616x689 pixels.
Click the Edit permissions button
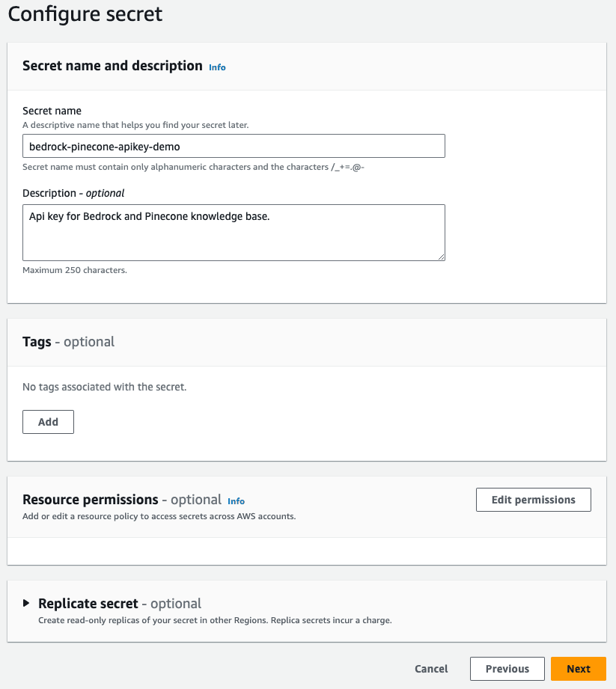pyautogui.click(x=533, y=500)
